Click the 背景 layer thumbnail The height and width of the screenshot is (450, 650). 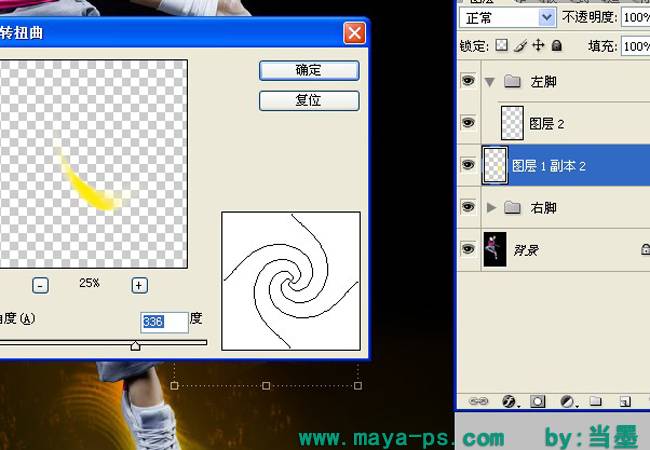coord(495,249)
